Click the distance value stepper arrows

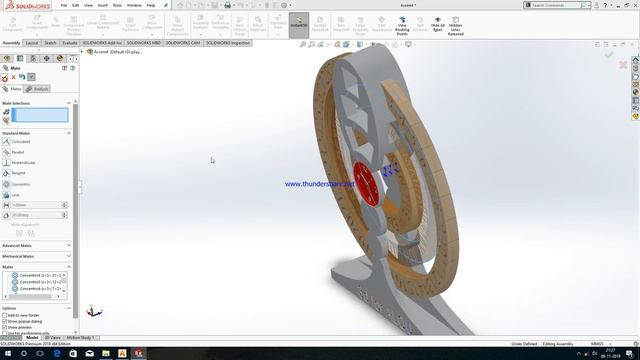coord(64,205)
